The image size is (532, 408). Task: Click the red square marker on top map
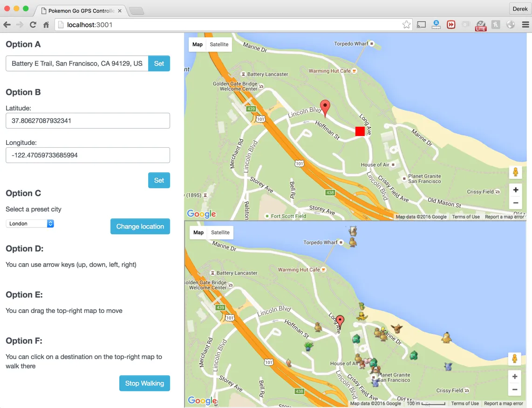point(360,131)
